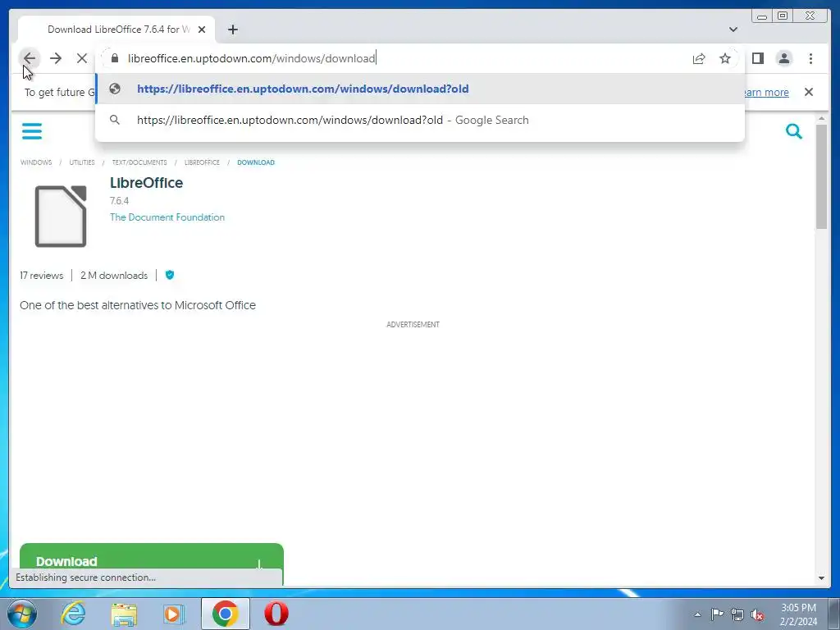
Task: Click the Uptodown search magnifier icon
Action: pyautogui.click(x=794, y=130)
